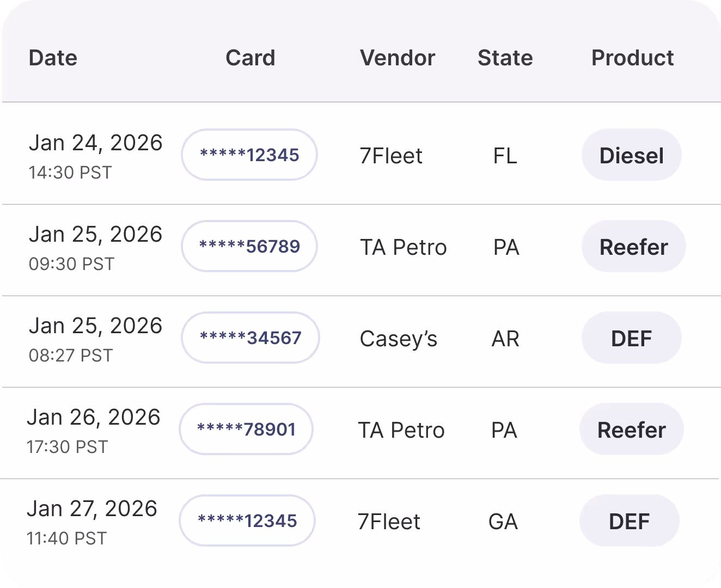Select the card pill *****34567
Viewport: 721px width, 588px height.
pyautogui.click(x=250, y=338)
